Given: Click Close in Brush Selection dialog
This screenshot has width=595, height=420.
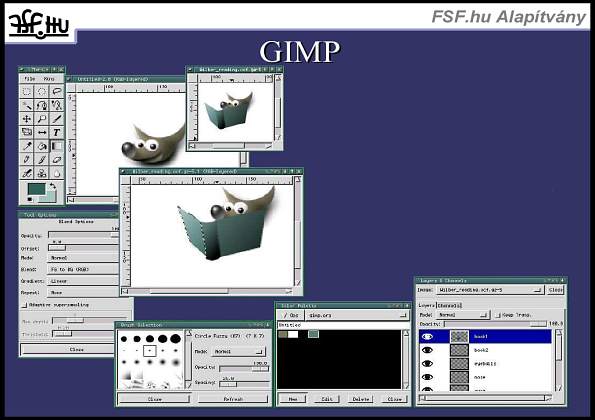Looking at the screenshot, I should [154, 399].
